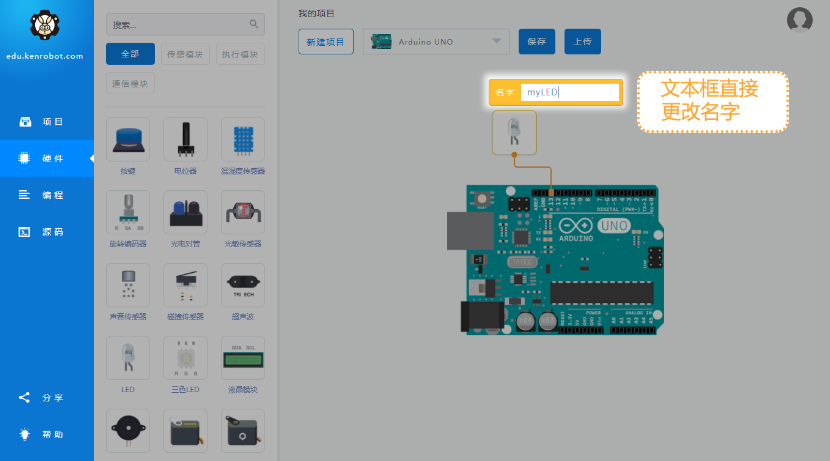The image size is (830, 461).
Task: Pick the 温湿度传感器 sensor component
Action: (243, 139)
